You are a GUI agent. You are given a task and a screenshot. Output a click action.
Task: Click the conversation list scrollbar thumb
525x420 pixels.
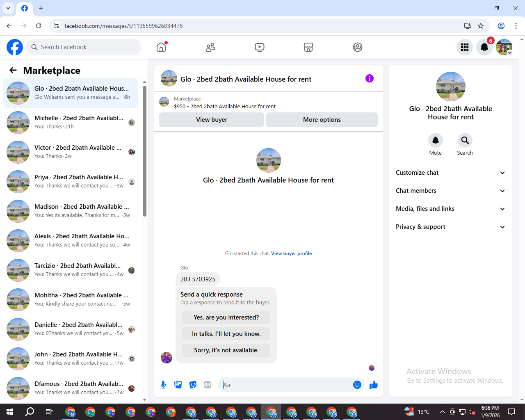(x=144, y=151)
